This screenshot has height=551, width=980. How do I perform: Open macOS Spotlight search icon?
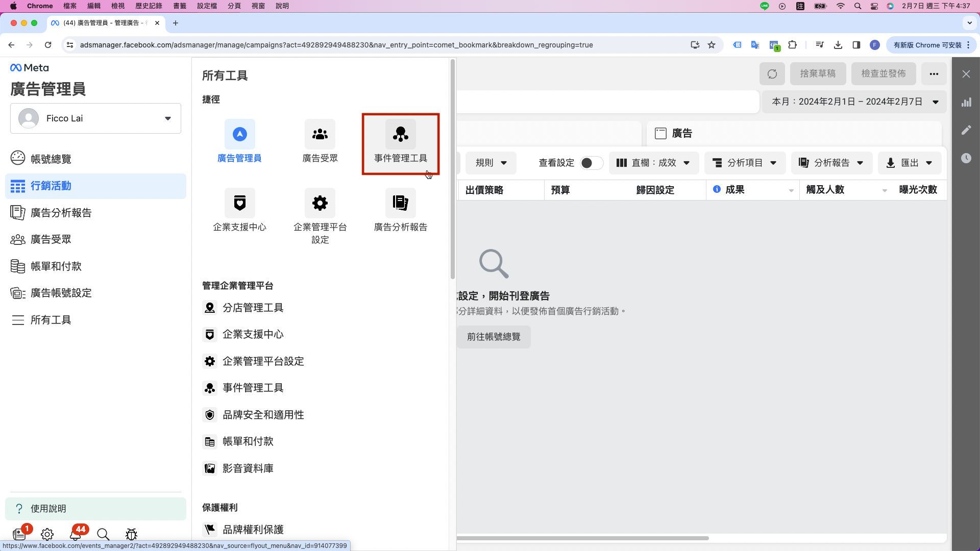click(x=857, y=6)
